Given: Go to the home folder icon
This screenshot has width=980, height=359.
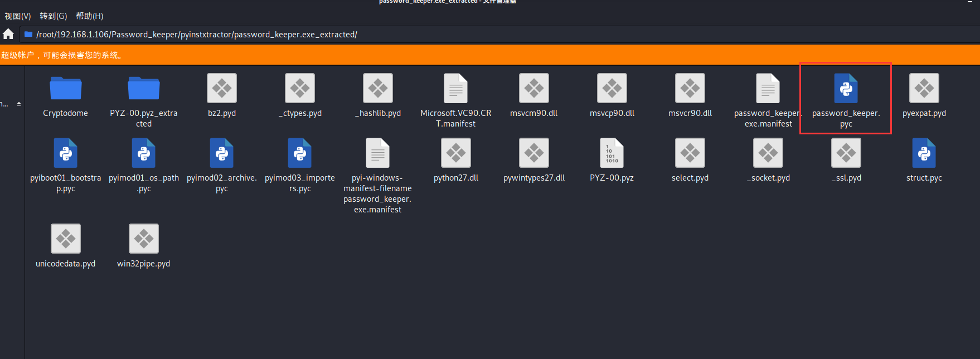Looking at the screenshot, I should 8,34.
